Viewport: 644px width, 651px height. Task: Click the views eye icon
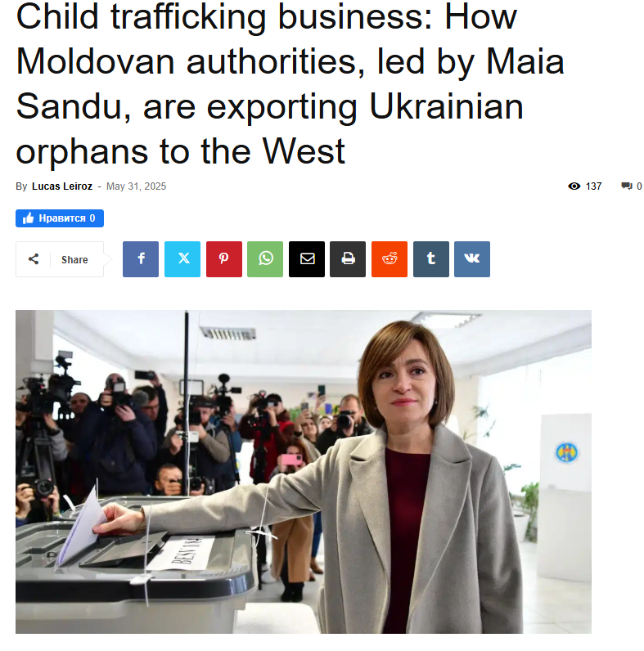pyautogui.click(x=574, y=186)
